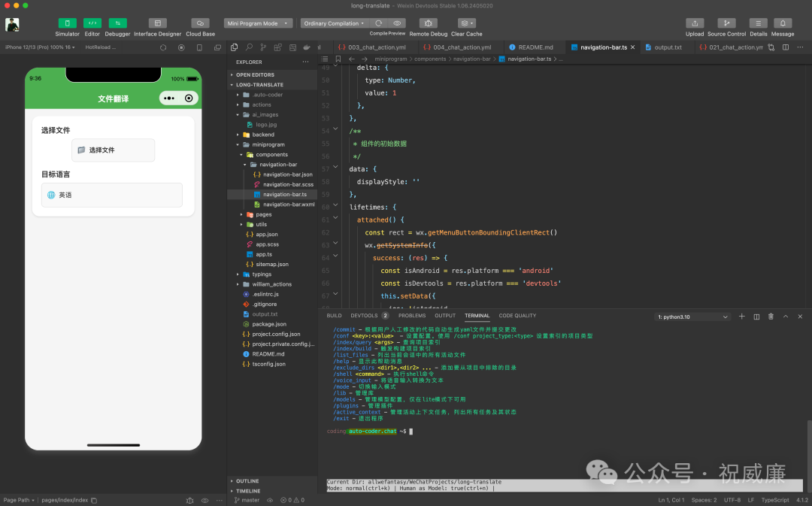Switch to the PROBLEMS panel tab
812x506 pixels.
412,316
